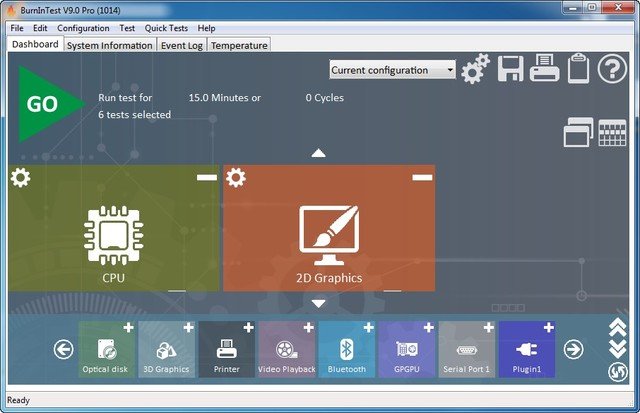This screenshot has width=640, height=413.
Task: Switch to the System Information tab
Action: pyautogui.click(x=109, y=45)
